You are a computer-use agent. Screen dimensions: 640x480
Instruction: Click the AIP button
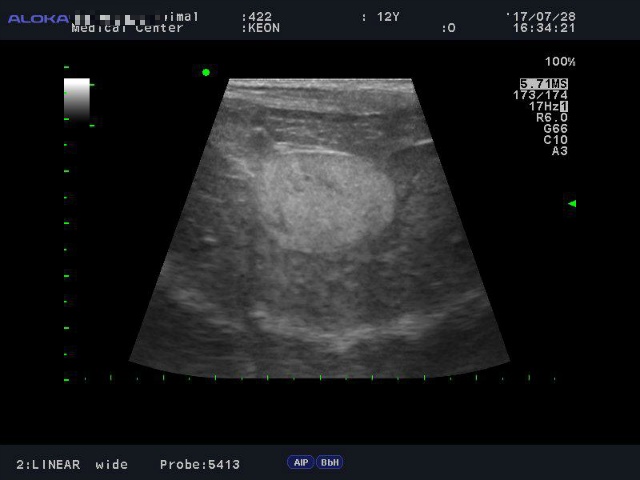(301, 462)
